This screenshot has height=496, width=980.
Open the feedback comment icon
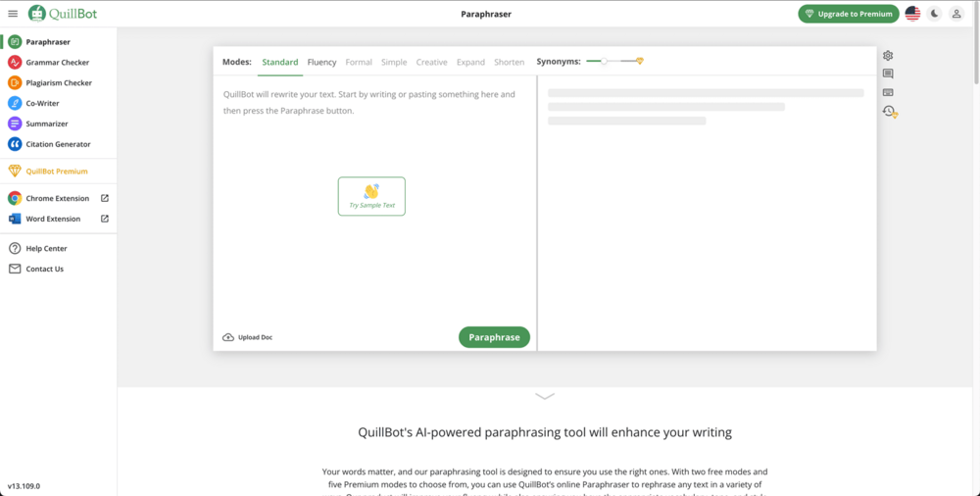click(888, 74)
